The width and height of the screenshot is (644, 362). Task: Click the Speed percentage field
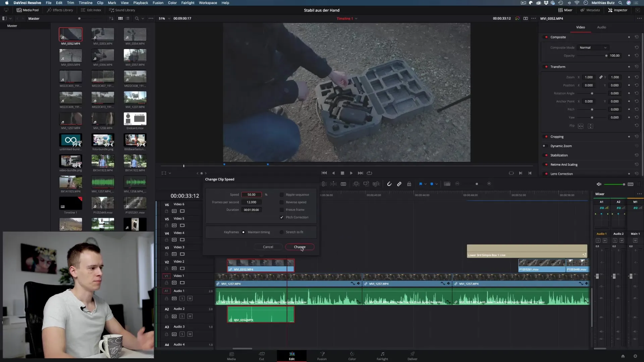[251, 195]
